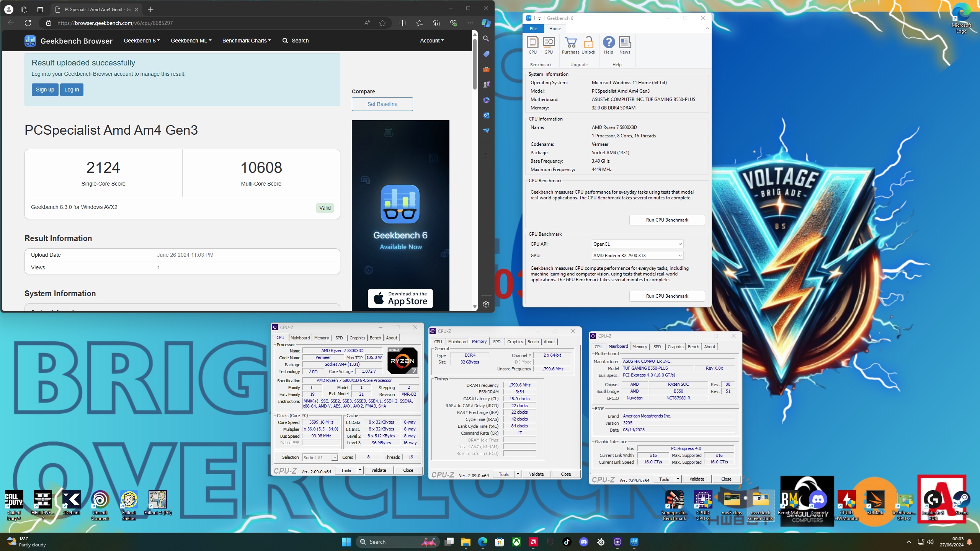
Task: Open Tools dropdown arrow in CPU-Z CPU window
Action: click(x=360, y=470)
